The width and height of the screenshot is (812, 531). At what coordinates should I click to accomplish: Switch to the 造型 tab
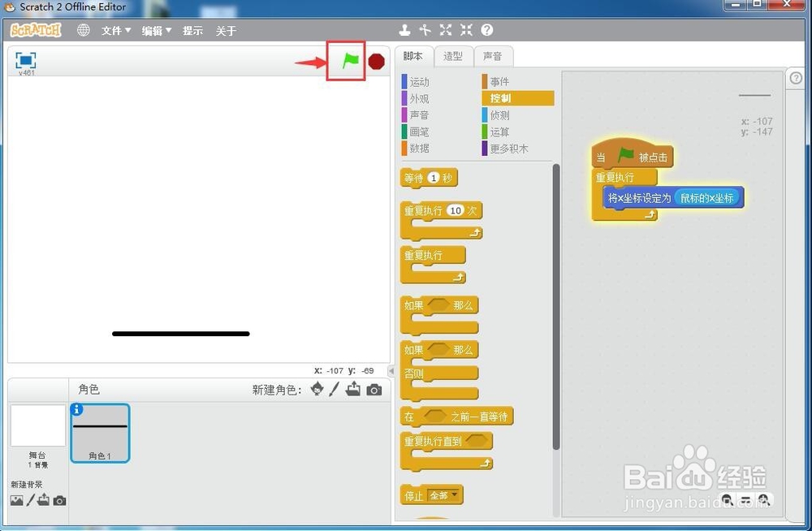point(453,56)
